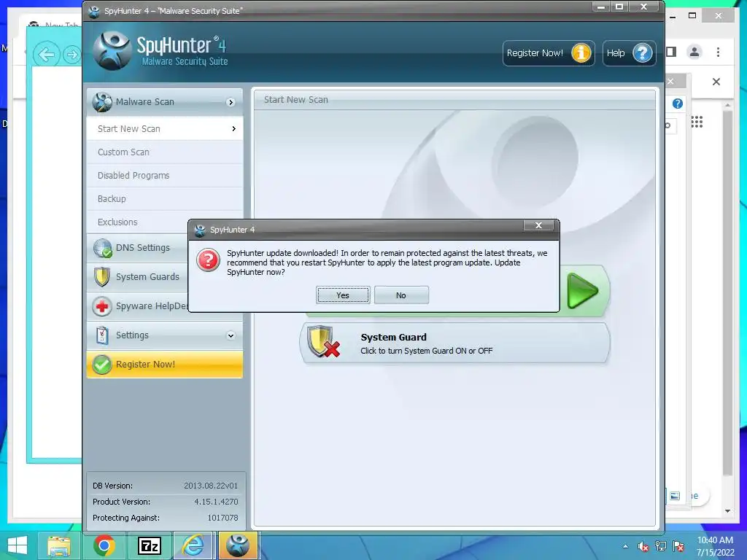Click Protecting Against count 1017078
Image resolution: width=747 pixels, height=560 pixels.
(x=222, y=518)
